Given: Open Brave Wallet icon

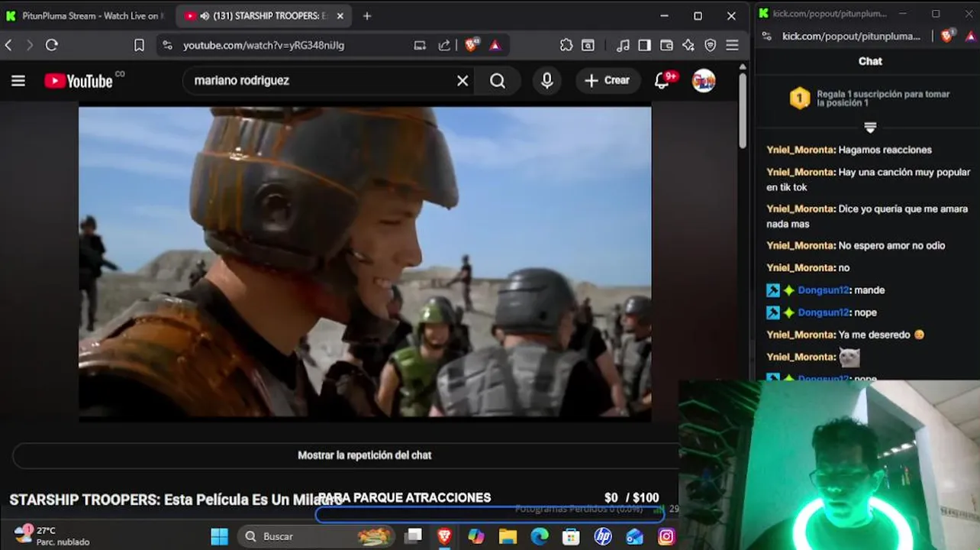Looking at the screenshot, I should tap(666, 45).
